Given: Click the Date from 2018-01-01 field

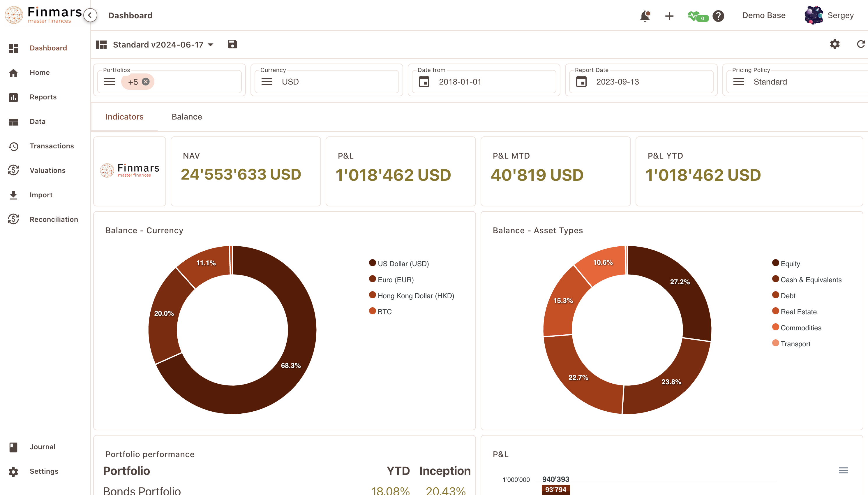Looking at the screenshot, I should click(484, 82).
